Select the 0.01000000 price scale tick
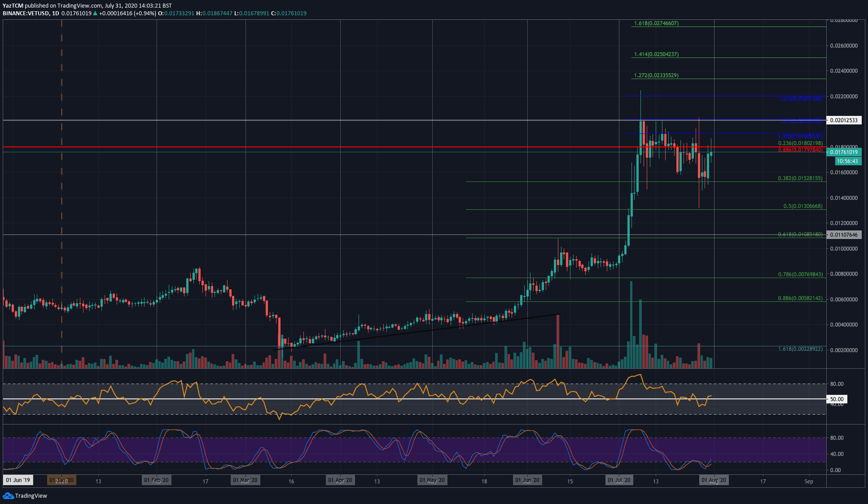This screenshot has width=868, height=504. click(x=844, y=249)
